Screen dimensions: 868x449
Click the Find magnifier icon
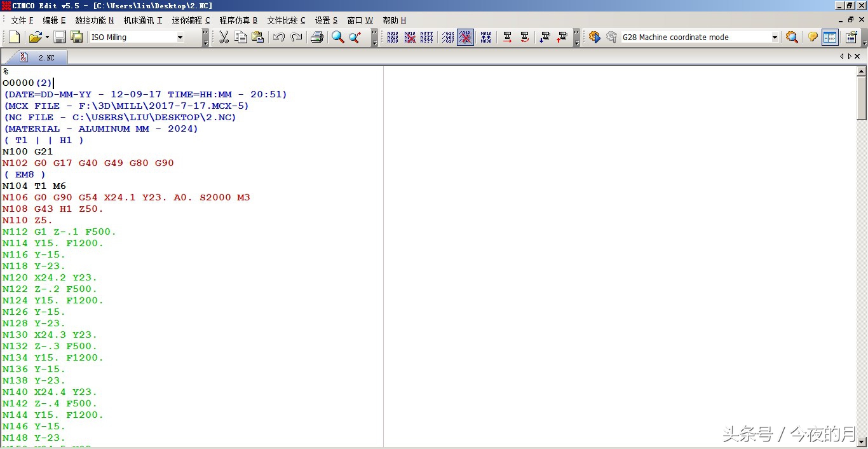tap(337, 38)
